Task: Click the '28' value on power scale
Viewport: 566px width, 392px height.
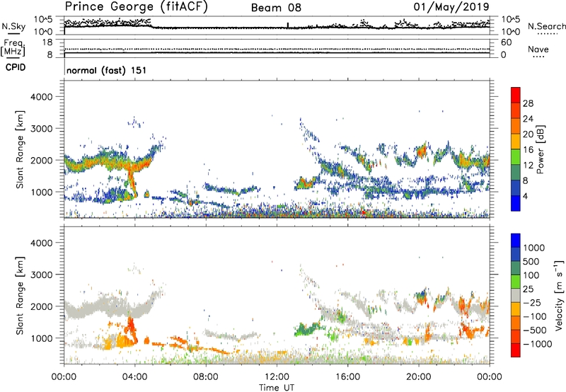Action: coord(528,103)
